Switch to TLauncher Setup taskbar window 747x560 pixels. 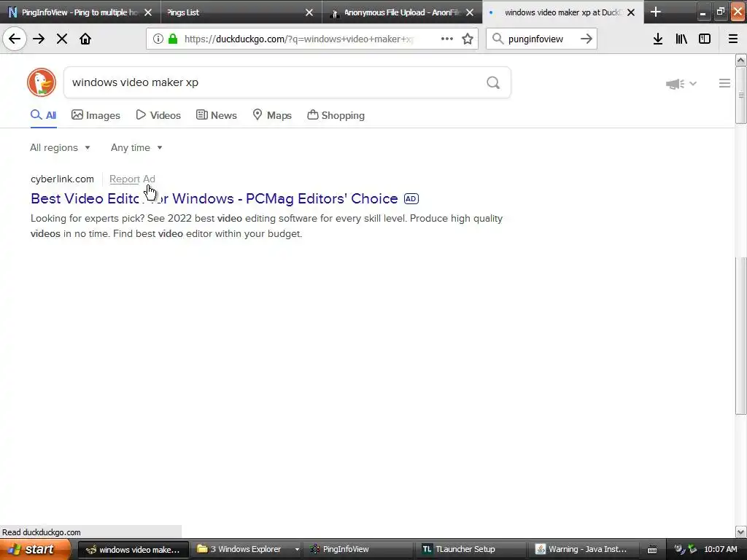click(472, 550)
